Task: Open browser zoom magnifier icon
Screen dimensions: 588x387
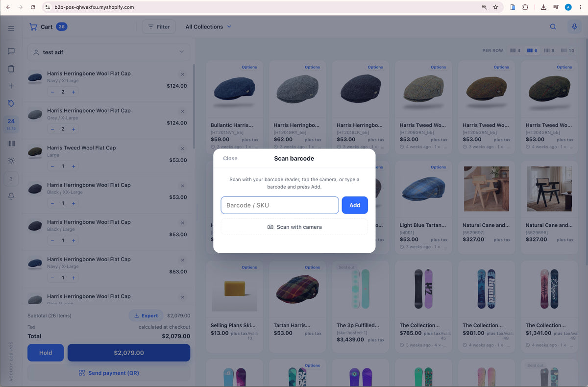Action: (484, 7)
